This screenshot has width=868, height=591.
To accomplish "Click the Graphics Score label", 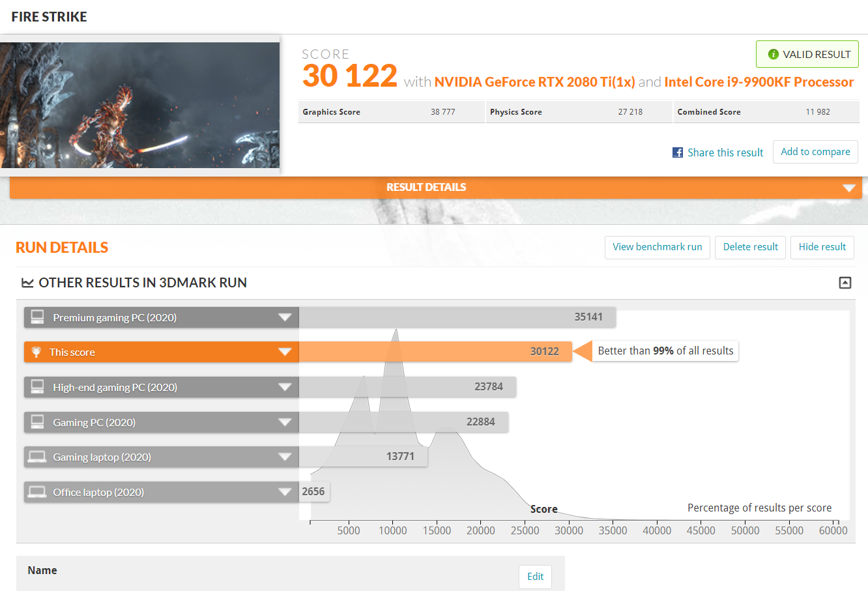I will pos(331,112).
